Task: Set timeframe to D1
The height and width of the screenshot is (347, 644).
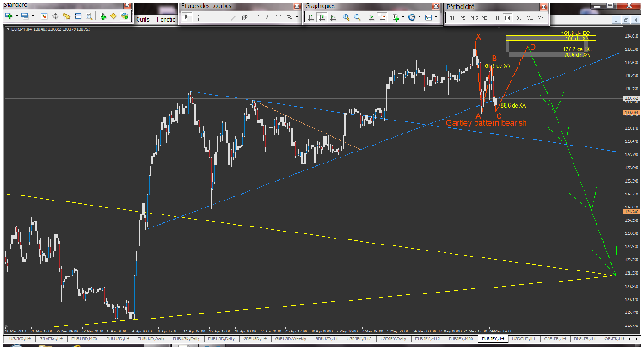Action: 518,18
